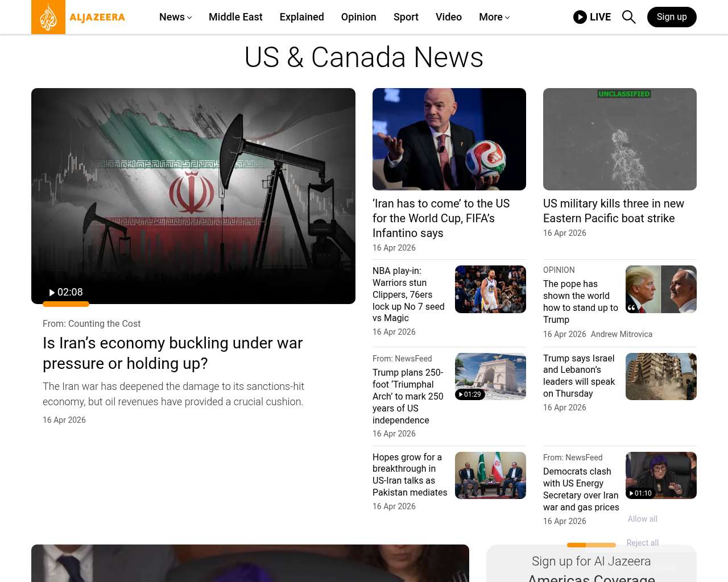Click the orange progress bar under the main video

tap(66, 304)
